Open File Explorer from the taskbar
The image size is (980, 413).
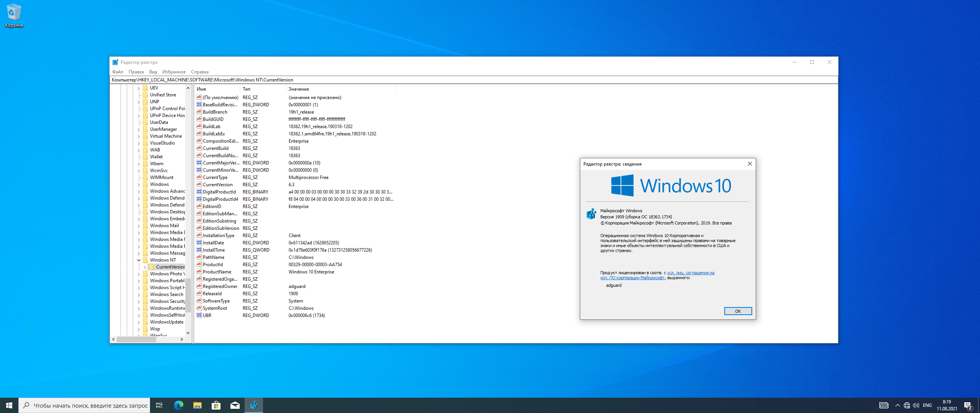click(197, 405)
